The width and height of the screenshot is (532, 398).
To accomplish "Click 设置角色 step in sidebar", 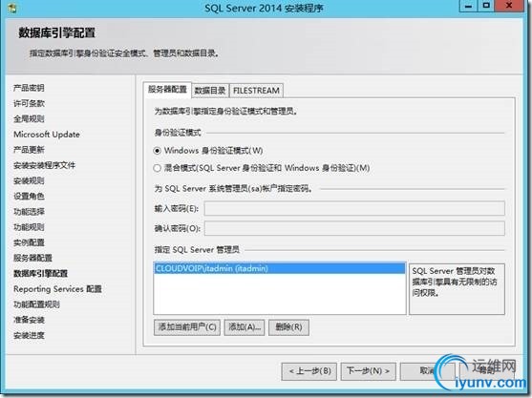I will tap(29, 197).
